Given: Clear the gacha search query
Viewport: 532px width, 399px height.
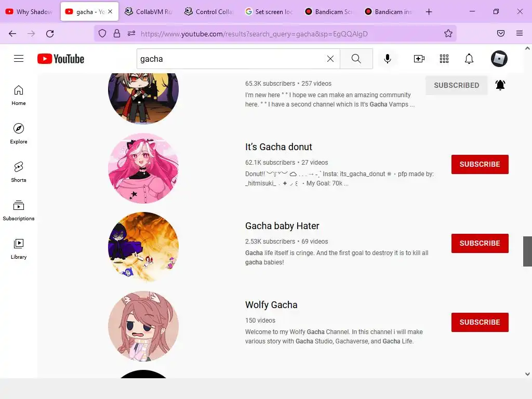Looking at the screenshot, I should [330, 59].
